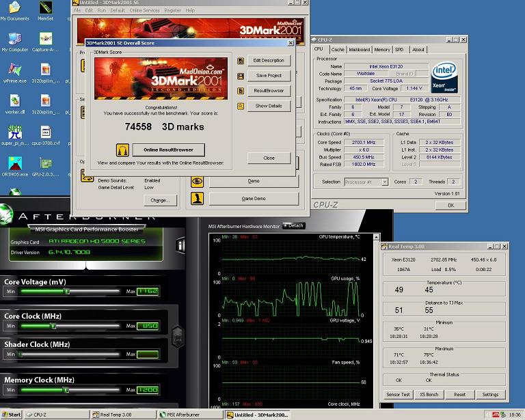Viewport: 525px width, 420px height.
Task: Open the About tab in CPU-Z
Action: pos(418,49)
